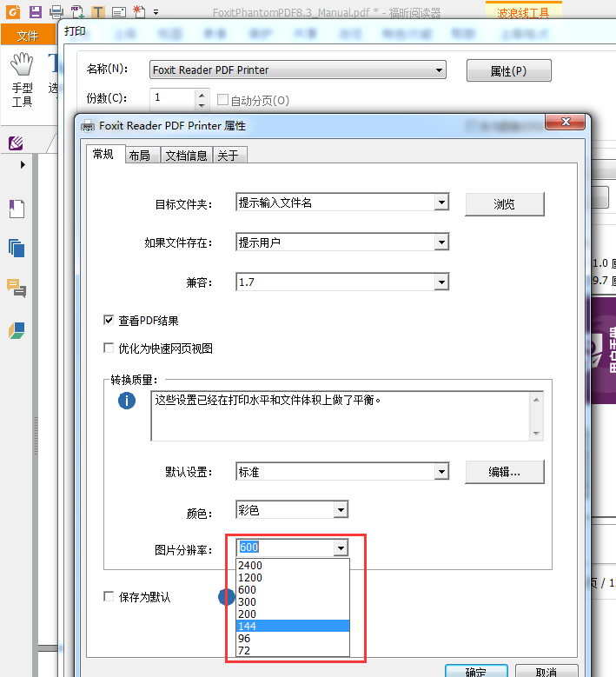Close the Foxit Reader PDF Printer 属性 dialog
The image size is (616, 677).
pyautogui.click(x=566, y=122)
